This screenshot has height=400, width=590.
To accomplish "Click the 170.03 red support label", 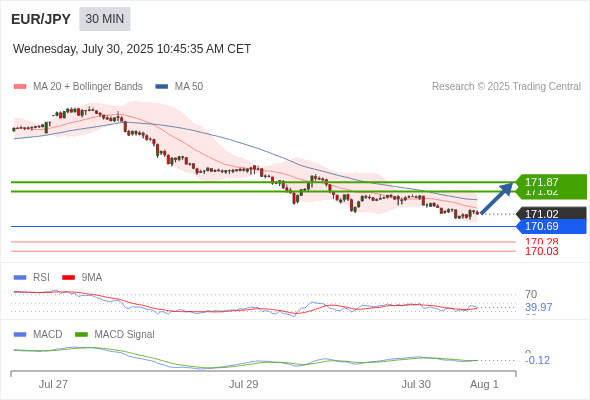I will click(542, 251).
